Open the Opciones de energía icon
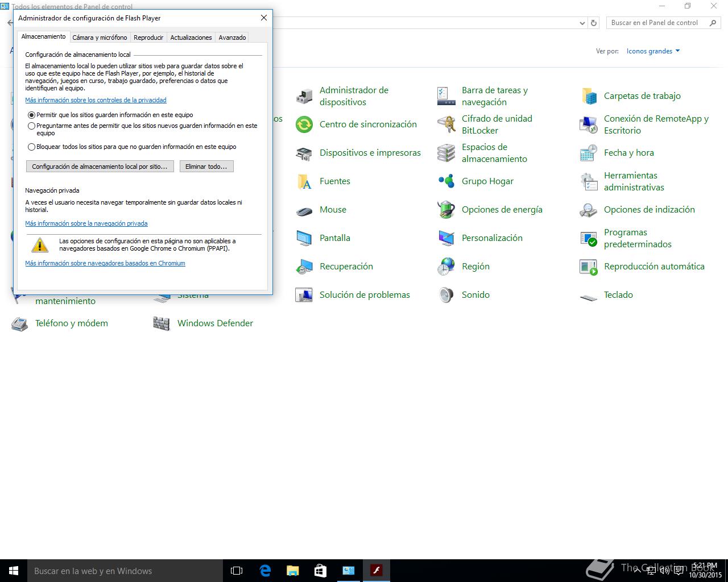The image size is (728, 582). (446, 210)
